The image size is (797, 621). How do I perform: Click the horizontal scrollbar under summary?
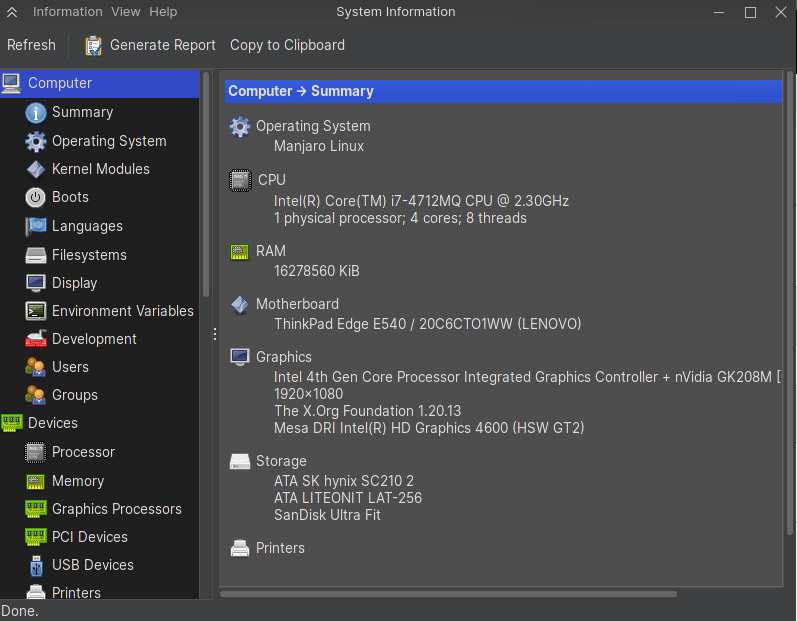click(448, 594)
